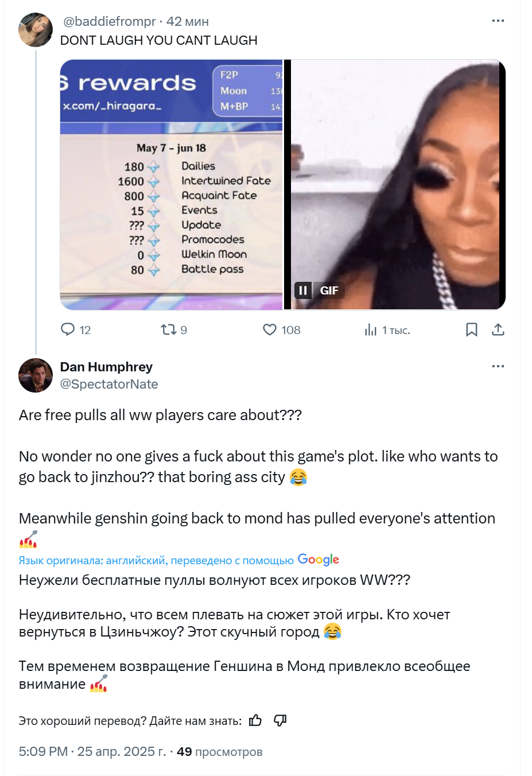The height and width of the screenshot is (776, 532).
Task: Click the @SpectatorNate handle
Action: point(109,384)
